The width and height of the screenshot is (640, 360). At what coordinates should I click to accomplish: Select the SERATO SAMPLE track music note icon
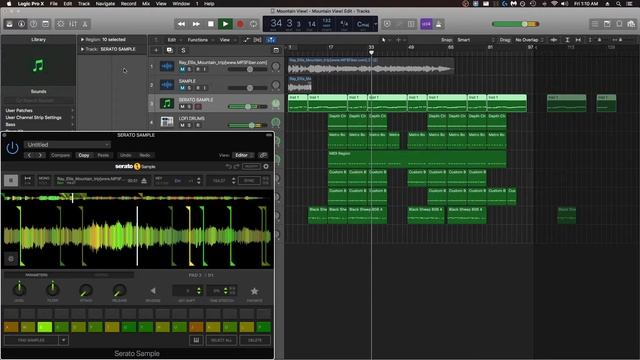(x=167, y=103)
